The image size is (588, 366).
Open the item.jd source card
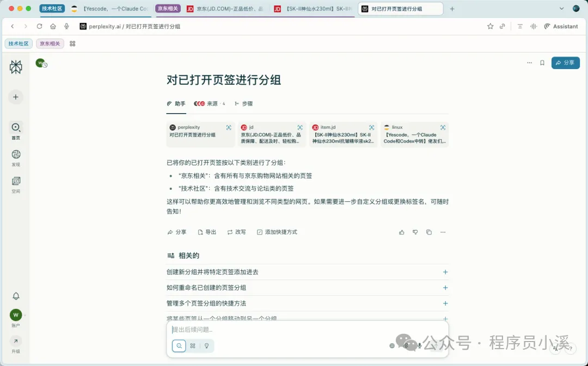tap(343, 134)
